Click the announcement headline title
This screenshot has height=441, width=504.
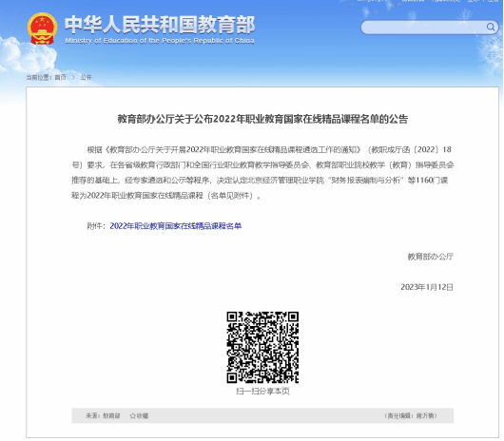coord(262,119)
